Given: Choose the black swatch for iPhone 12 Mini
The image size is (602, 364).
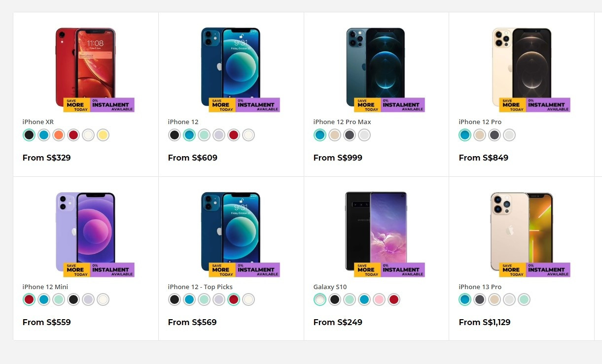Looking at the screenshot, I should click(x=73, y=299).
